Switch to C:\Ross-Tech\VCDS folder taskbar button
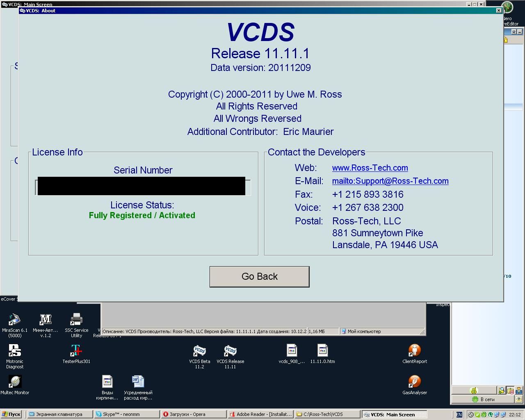This screenshot has width=525, height=420. [328, 414]
